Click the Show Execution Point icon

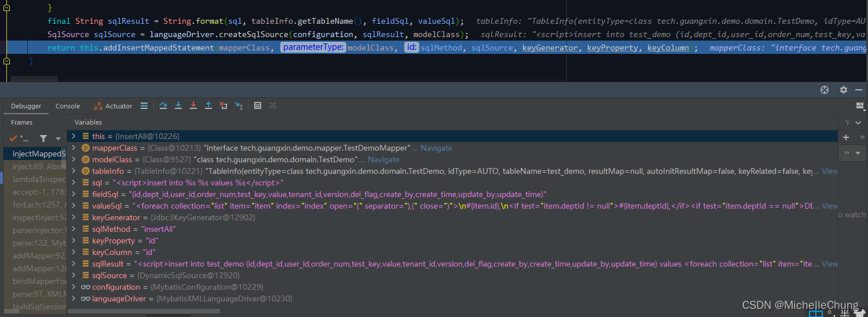coord(144,106)
